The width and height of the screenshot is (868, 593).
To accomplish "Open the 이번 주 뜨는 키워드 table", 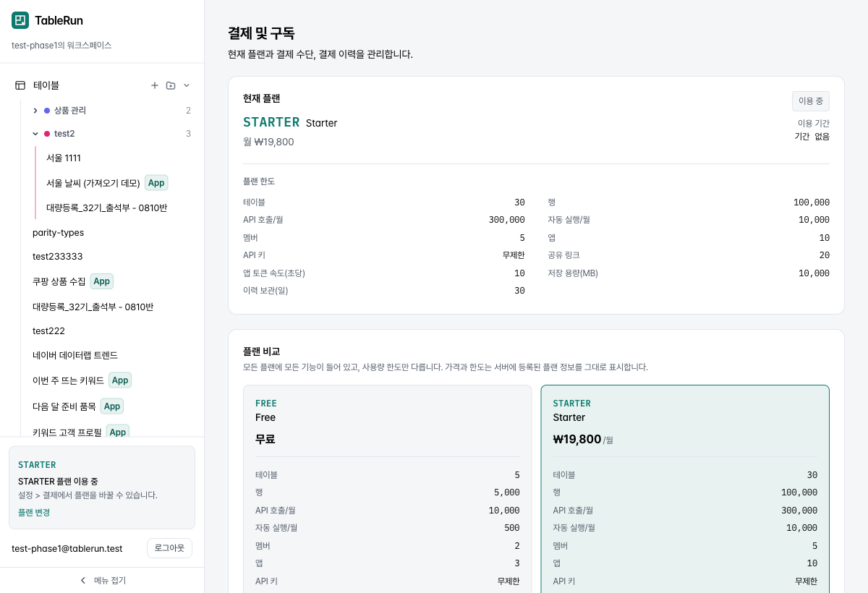I will [x=68, y=380].
